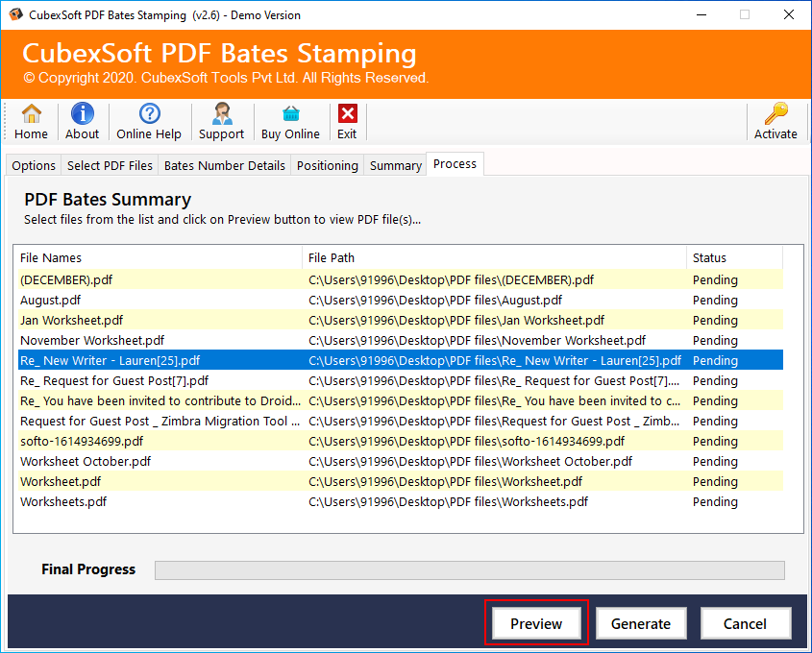Click the Generate button
The image size is (812, 653).
pos(641,623)
